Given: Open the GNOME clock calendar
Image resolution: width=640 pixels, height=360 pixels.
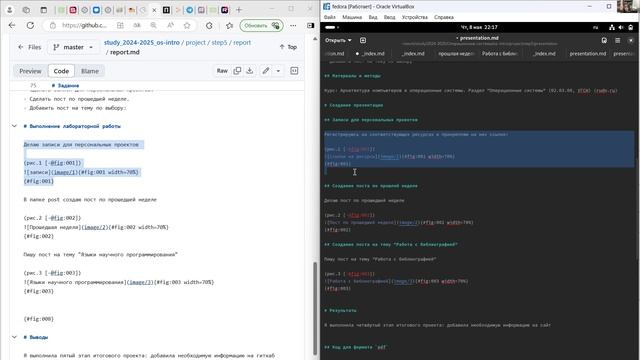Looking at the screenshot, I should (479, 27).
